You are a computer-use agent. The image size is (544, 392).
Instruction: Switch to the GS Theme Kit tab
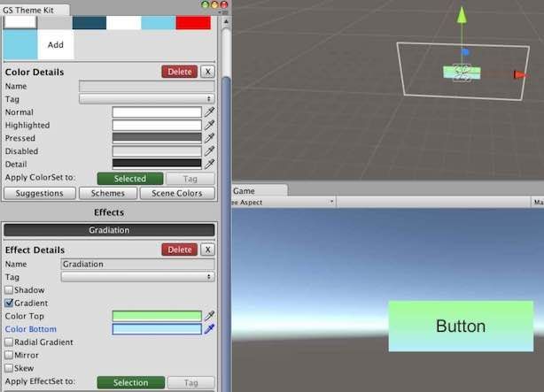[33, 10]
